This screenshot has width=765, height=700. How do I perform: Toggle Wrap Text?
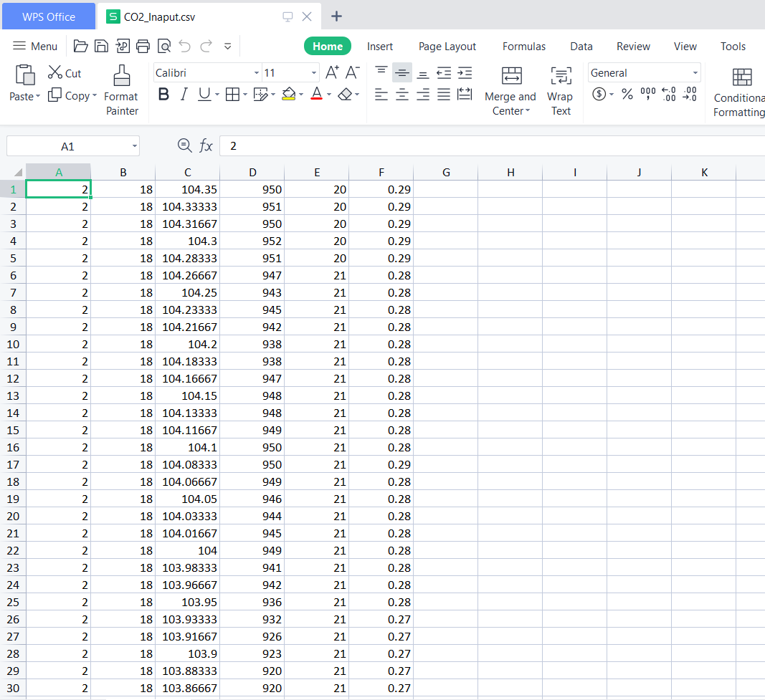click(x=561, y=91)
